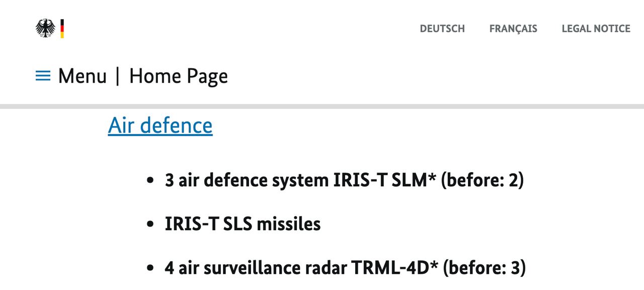Click the asterisk after IRIS-T SLM
644x290 pixels.
[432, 177]
